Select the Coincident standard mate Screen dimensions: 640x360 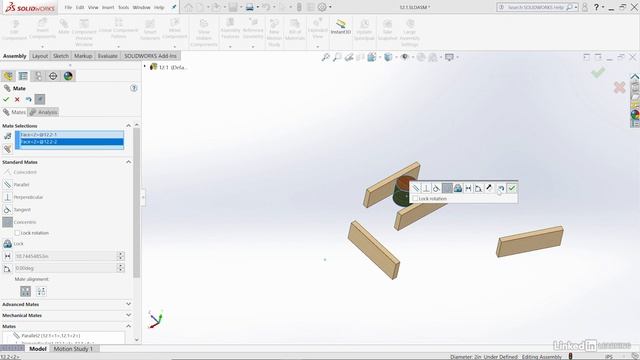20,172
